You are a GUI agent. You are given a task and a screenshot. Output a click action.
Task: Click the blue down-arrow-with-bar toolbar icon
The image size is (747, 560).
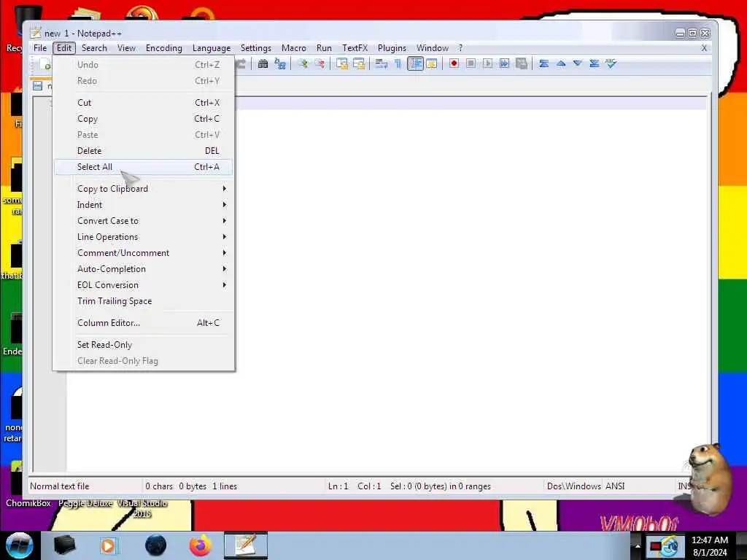[594, 64]
